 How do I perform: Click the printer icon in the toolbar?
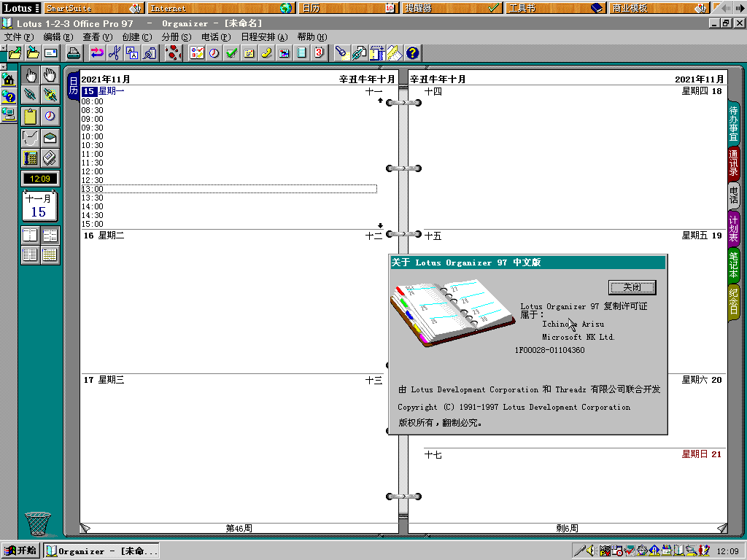tap(74, 52)
